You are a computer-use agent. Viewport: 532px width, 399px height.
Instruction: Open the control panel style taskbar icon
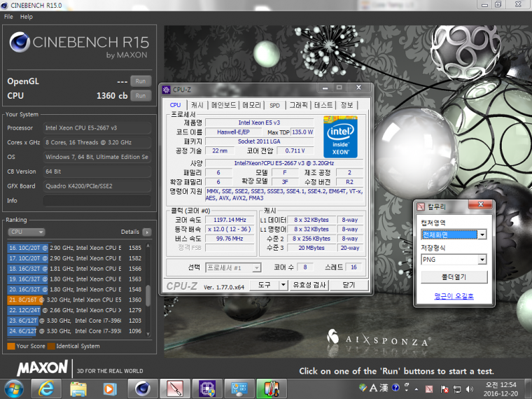[x=239, y=388]
